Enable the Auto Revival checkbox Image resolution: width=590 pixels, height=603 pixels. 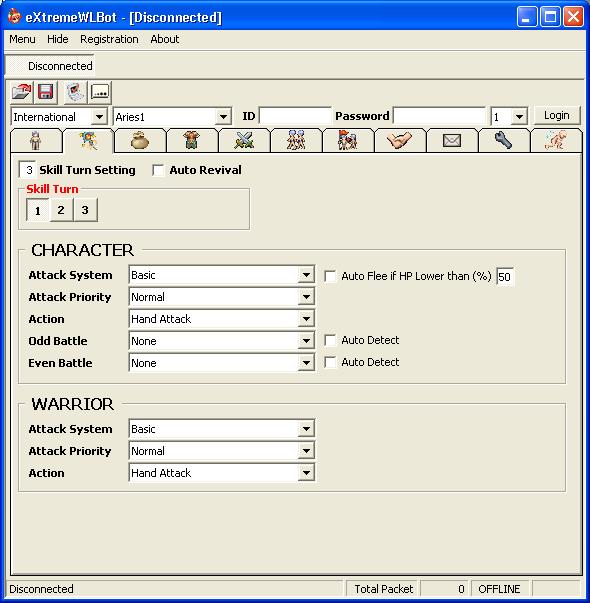pyautogui.click(x=158, y=170)
